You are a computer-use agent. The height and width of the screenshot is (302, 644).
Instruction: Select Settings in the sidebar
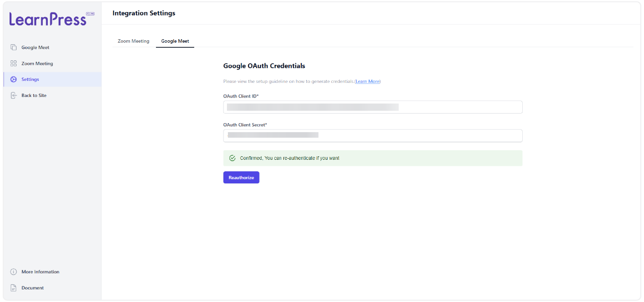pyautogui.click(x=52, y=79)
